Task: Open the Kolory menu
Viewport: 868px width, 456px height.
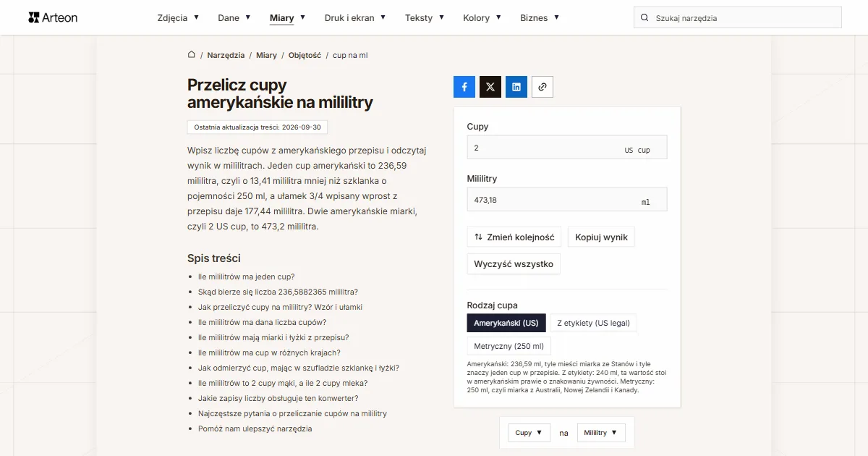Action: coord(482,18)
